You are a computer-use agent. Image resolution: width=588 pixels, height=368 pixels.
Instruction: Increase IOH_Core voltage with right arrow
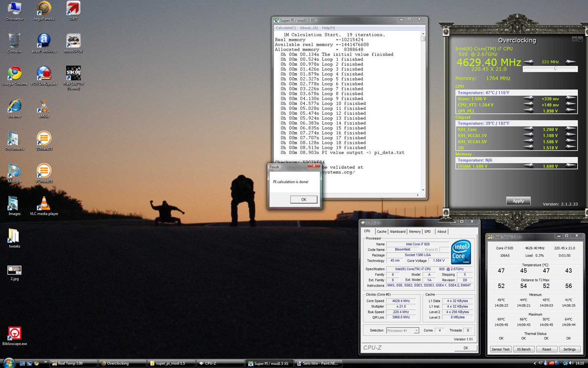click(x=571, y=130)
